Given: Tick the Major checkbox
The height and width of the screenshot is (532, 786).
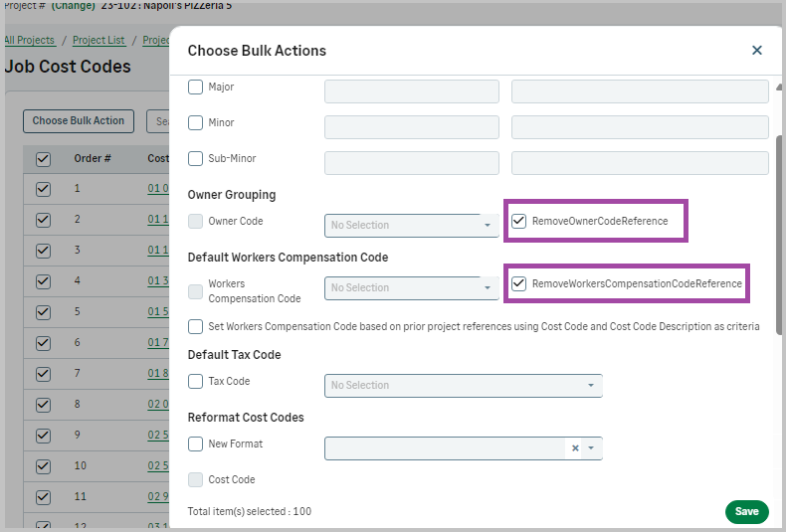Looking at the screenshot, I should pyautogui.click(x=195, y=88).
